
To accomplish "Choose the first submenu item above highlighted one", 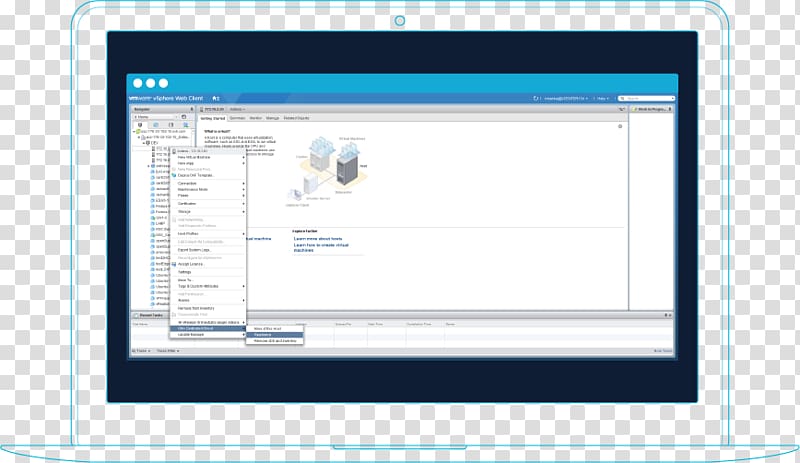I will tap(274, 329).
